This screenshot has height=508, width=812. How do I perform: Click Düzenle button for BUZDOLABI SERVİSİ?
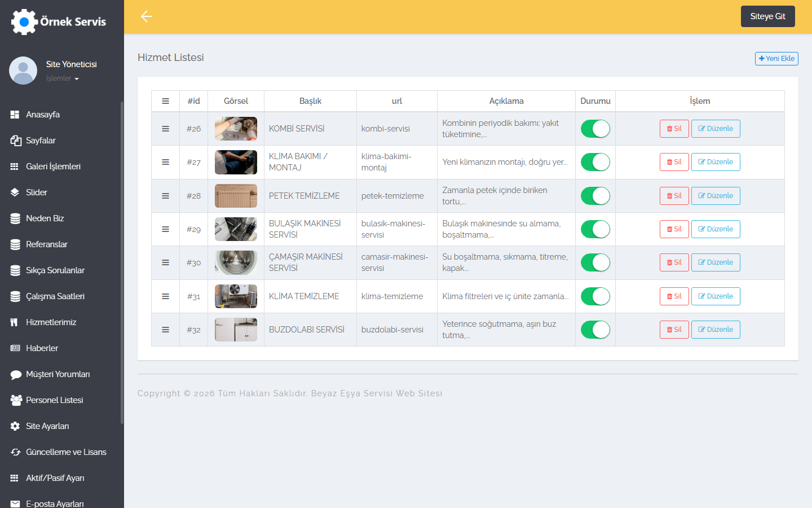[716, 330]
